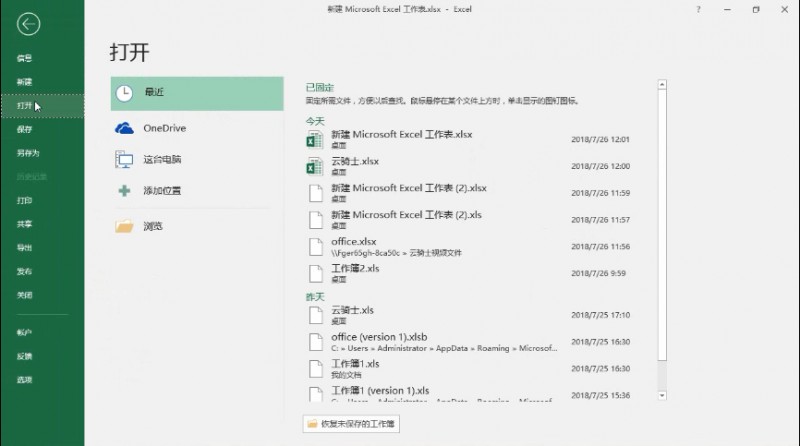The width and height of the screenshot is (800, 446).
Task: Select the 这台电脑 location label
Action: click(162, 159)
